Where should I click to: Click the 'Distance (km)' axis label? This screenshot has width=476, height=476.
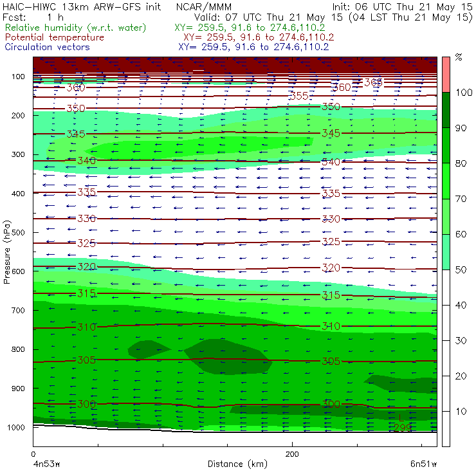[237, 464]
